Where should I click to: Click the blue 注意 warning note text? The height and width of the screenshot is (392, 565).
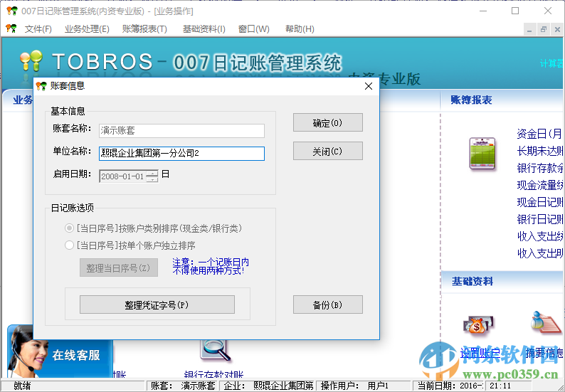point(211,266)
